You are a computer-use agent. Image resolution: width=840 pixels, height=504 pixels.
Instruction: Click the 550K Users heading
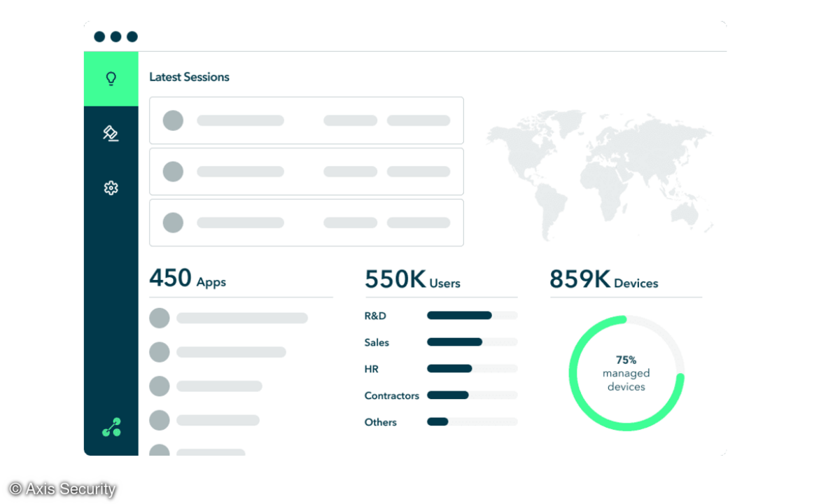(412, 279)
